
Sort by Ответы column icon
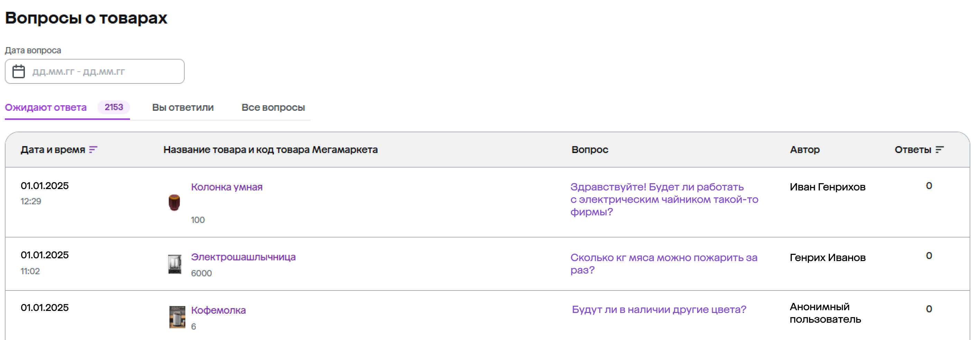[939, 150]
